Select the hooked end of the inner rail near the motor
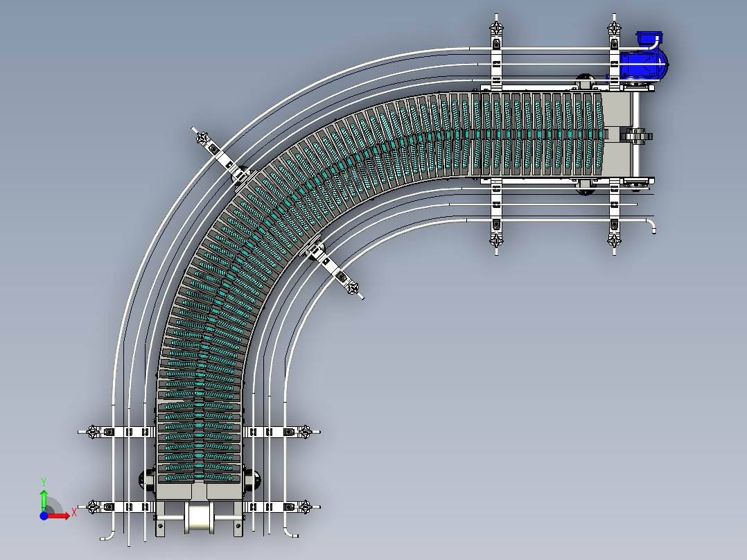The height and width of the screenshot is (560, 747). 651,226
